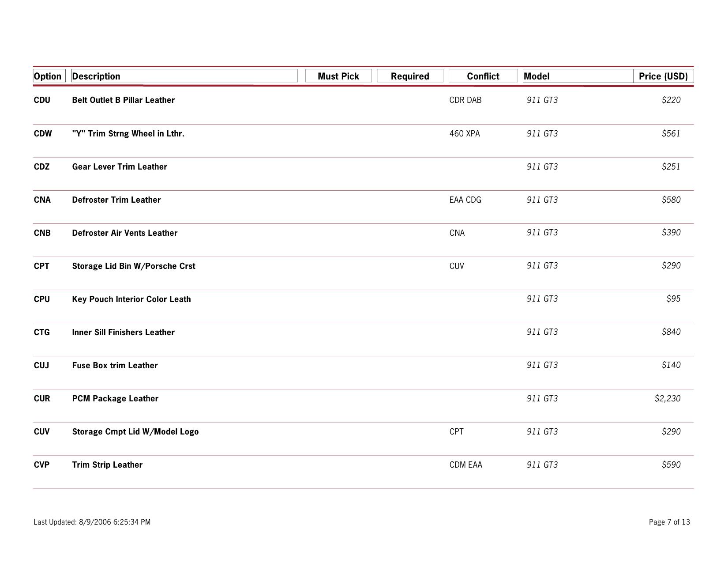Click conflict codes "460 XPA"
This screenshot has height=563, width=728.
point(464,134)
